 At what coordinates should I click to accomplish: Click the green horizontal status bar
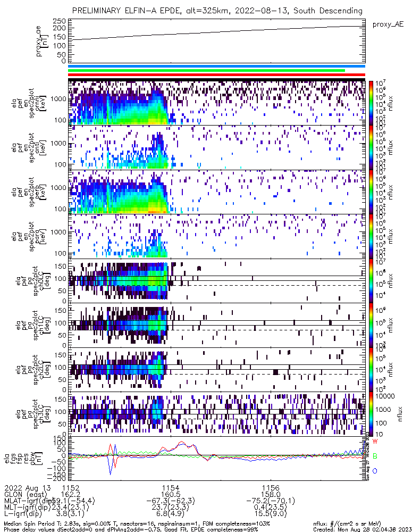click(x=206, y=71)
